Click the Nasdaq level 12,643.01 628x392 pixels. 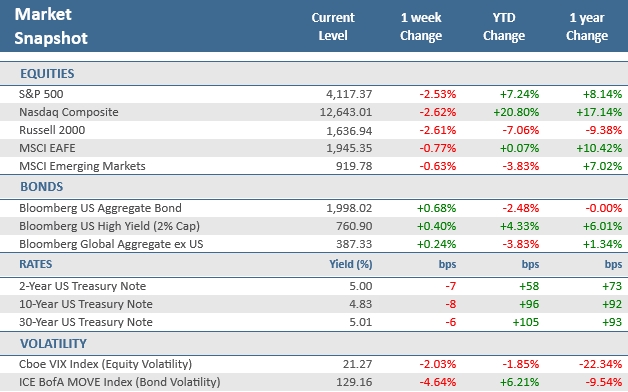346,113
